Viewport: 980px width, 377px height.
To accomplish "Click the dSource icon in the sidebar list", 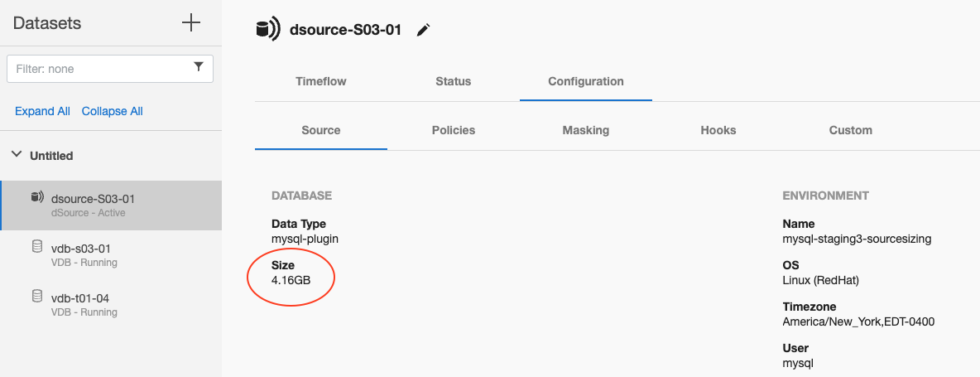I will point(36,197).
